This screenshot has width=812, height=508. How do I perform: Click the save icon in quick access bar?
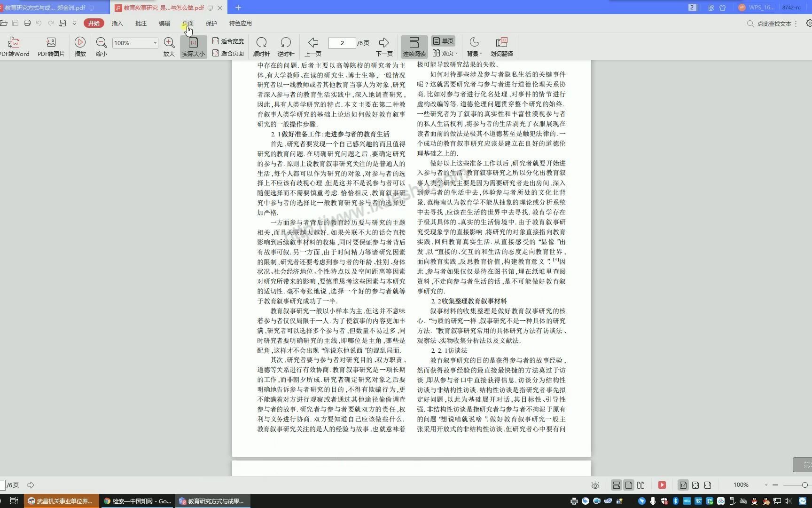[x=16, y=23]
